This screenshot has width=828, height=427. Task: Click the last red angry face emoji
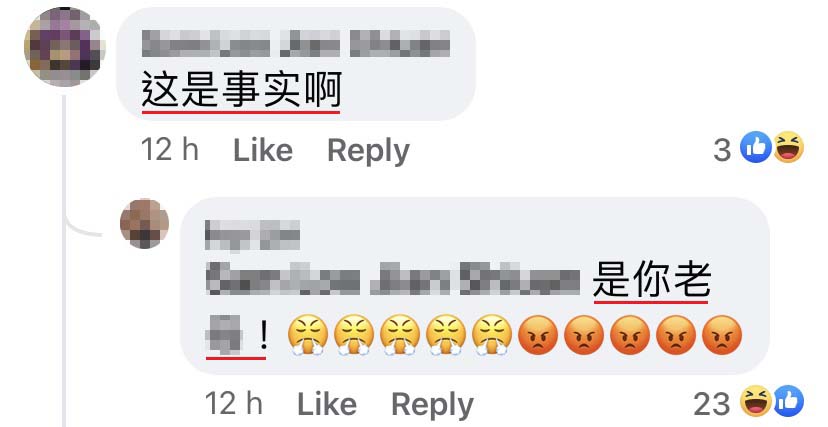(x=722, y=335)
